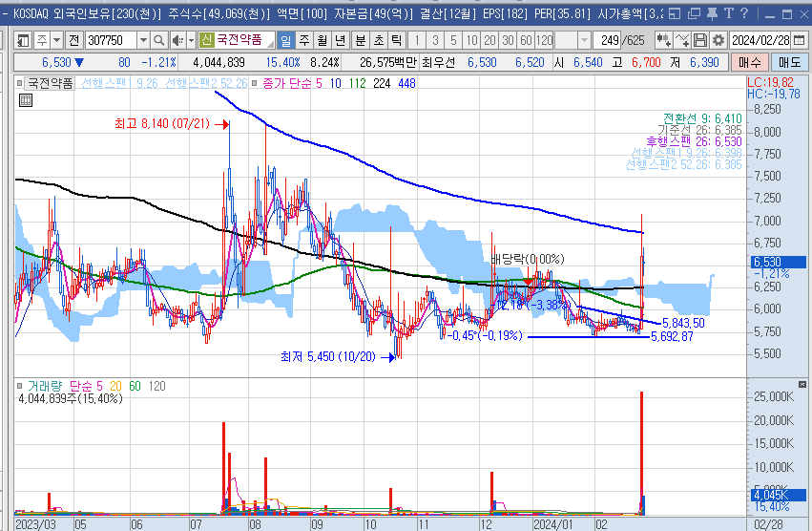Screen dimensions: 812x531
Task: Search stock code with magnifier icon
Action: point(159,40)
